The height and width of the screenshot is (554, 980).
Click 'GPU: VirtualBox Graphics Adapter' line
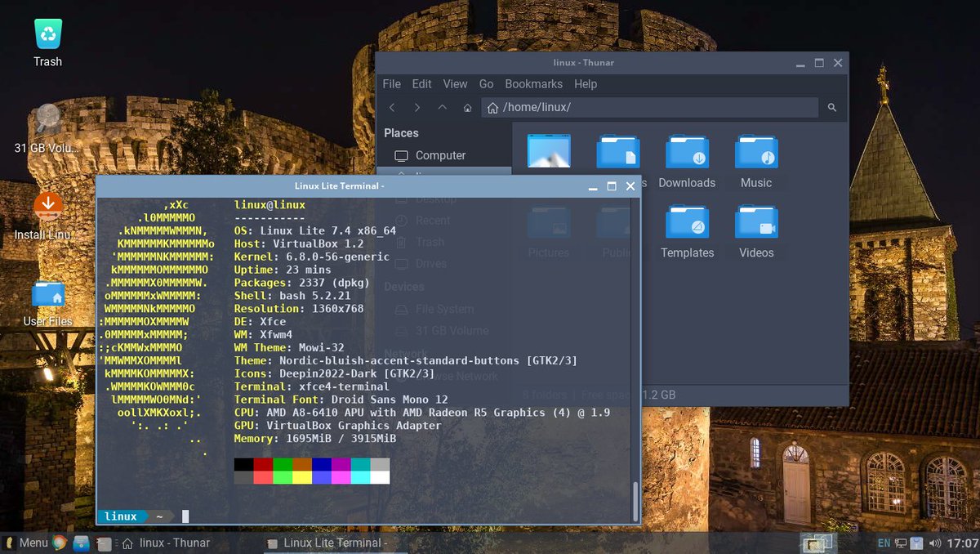coord(338,426)
